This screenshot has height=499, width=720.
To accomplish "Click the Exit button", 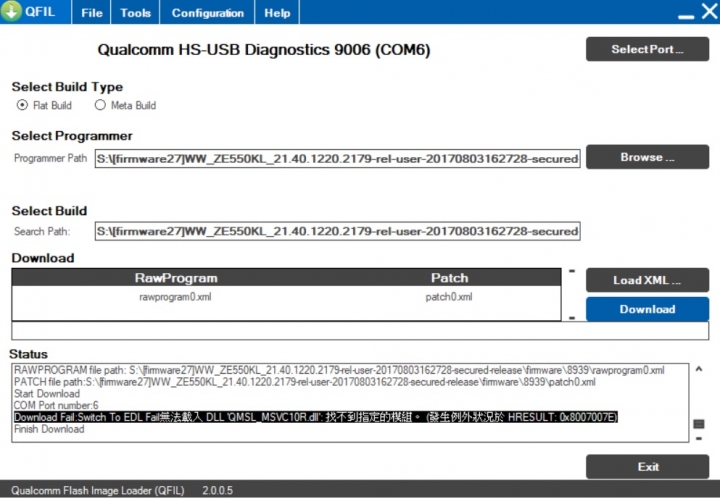I will 647,467.
